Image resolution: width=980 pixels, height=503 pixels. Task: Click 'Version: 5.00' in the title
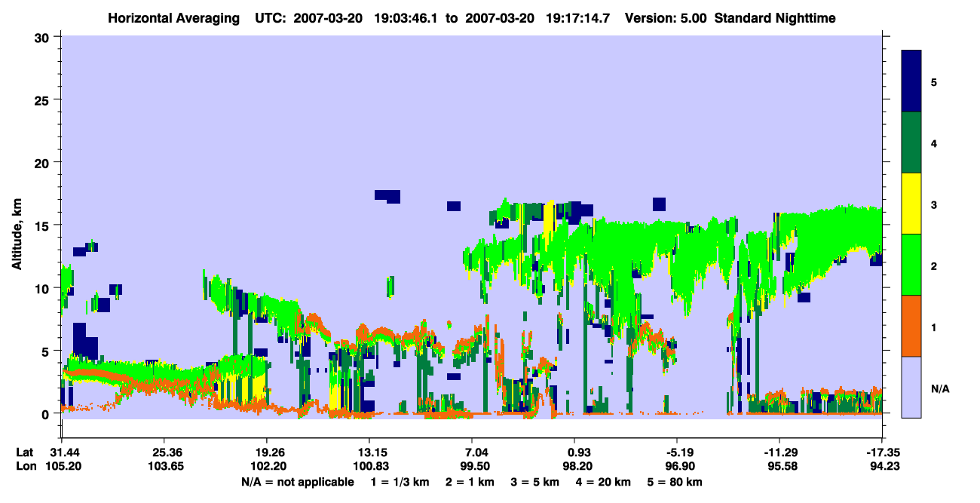point(666,17)
